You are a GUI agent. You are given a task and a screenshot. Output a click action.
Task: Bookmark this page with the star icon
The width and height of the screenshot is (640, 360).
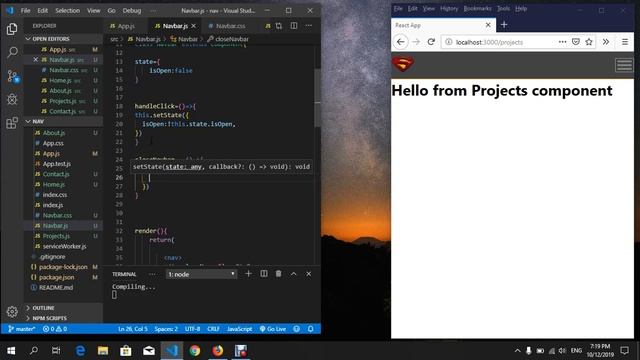pyautogui.click(x=589, y=42)
